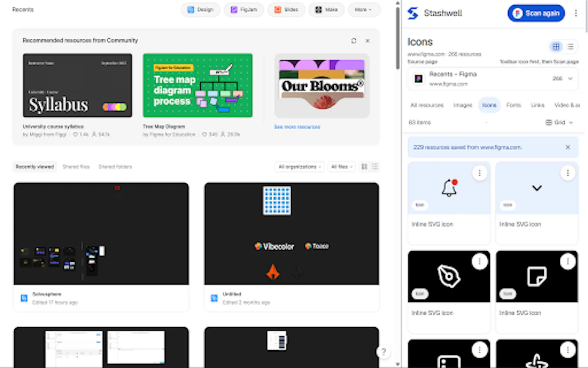Open the Tree Map Diagram template
Image resolution: width=588 pixels, height=368 pixels.
[x=198, y=85]
